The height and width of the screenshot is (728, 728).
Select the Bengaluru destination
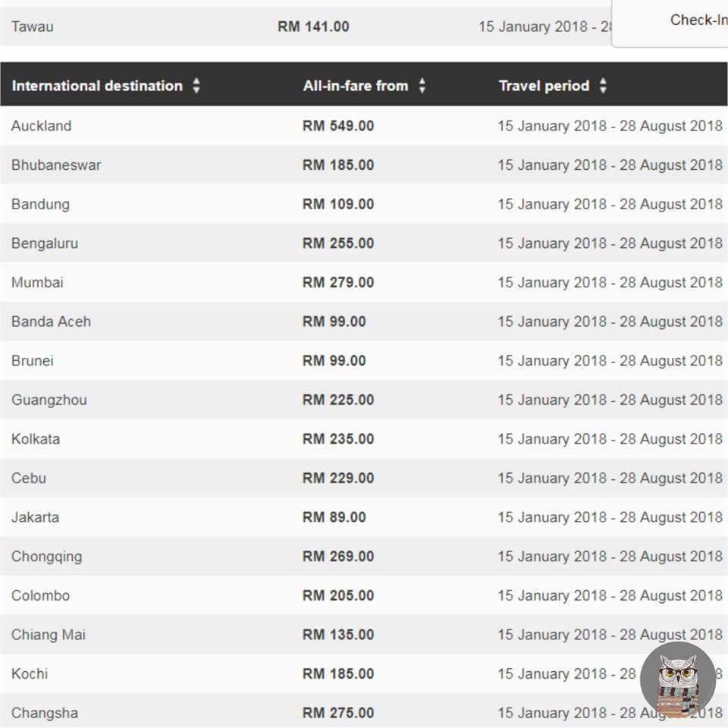tap(45, 243)
